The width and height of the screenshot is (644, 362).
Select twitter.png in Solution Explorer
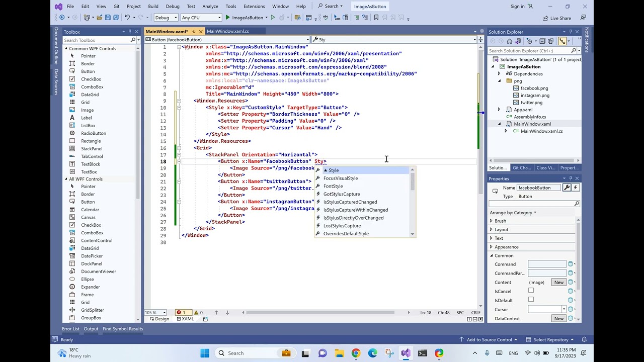pos(531,103)
